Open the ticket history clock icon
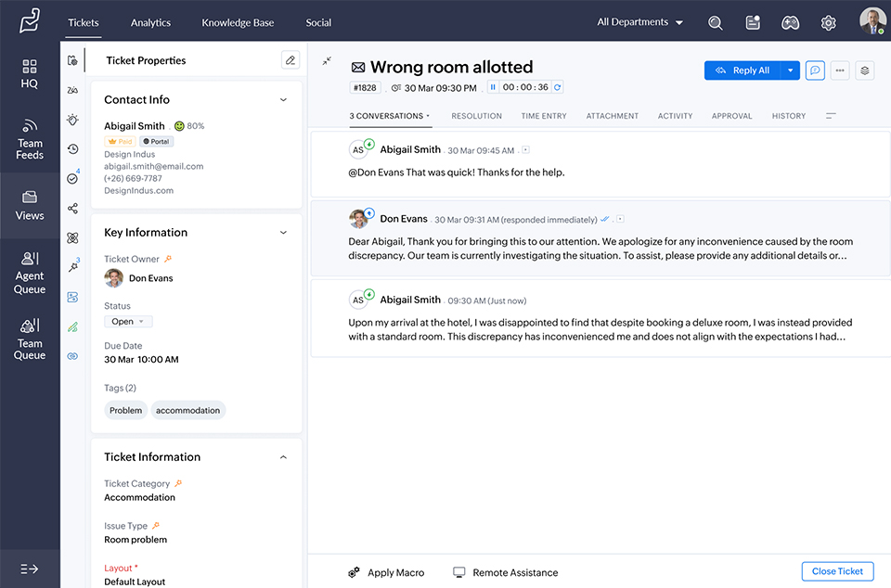The width and height of the screenshot is (891, 588). [72, 149]
